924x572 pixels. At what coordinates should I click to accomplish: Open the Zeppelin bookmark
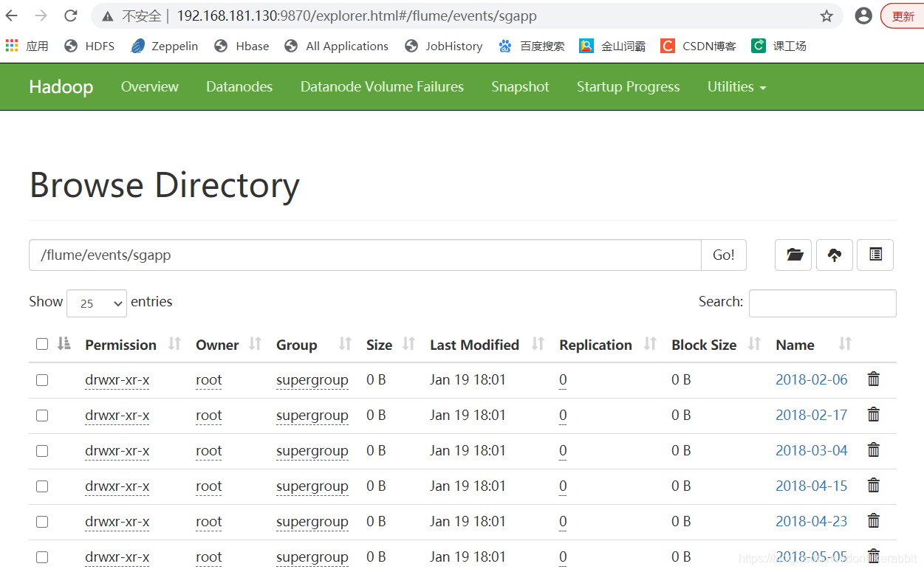pos(164,46)
